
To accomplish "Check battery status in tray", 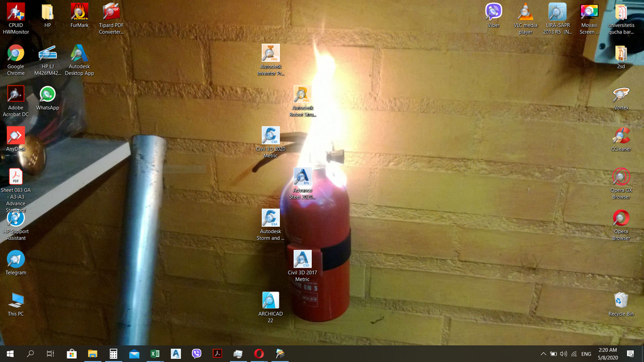I will 553,353.
